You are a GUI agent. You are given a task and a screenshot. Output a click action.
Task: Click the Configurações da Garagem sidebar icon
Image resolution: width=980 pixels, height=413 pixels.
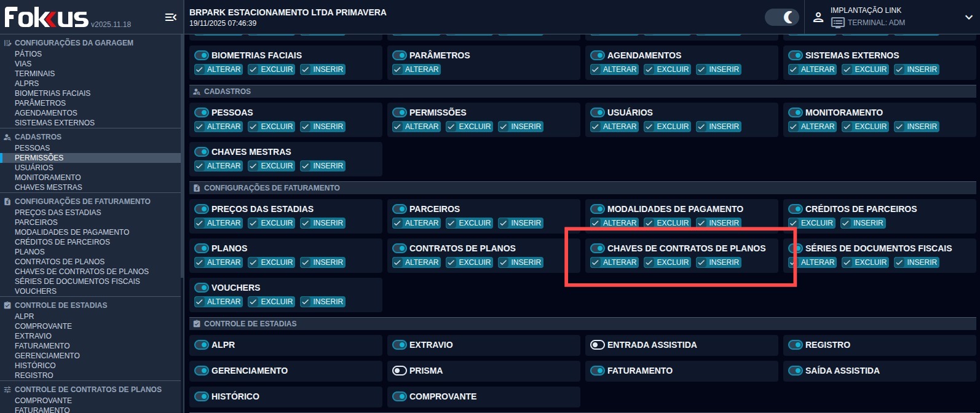coord(7,43)
